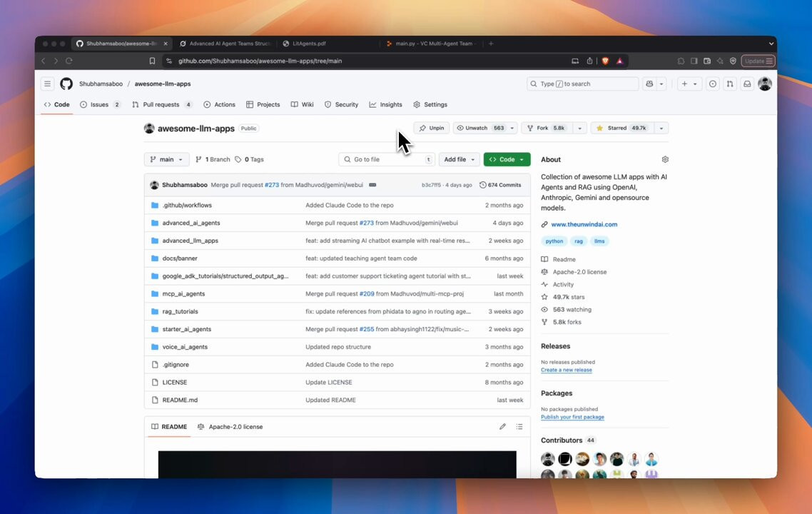Open the hamburger navigation menu
Image resolution: width=812 pixels, height=514 pixels.
47,84
